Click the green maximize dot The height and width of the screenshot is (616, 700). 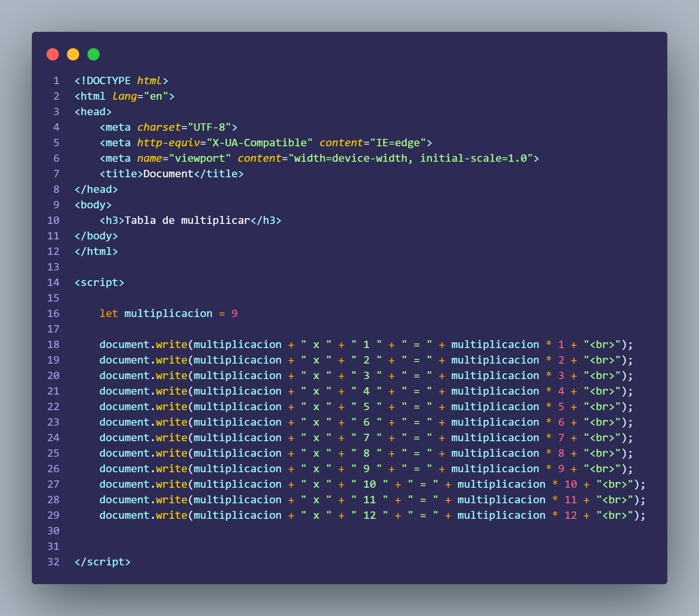pyautogui.click(x=94, y=54)
